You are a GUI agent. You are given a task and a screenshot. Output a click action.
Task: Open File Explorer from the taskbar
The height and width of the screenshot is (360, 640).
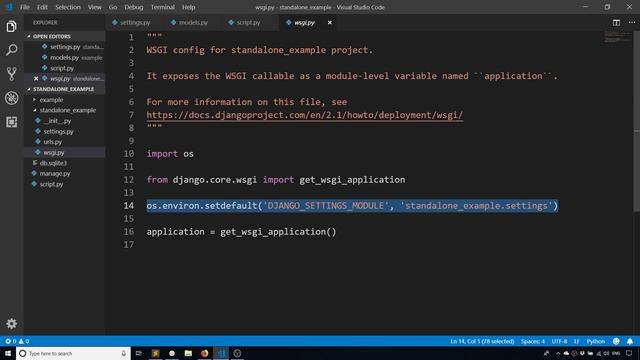click(188, 353)
